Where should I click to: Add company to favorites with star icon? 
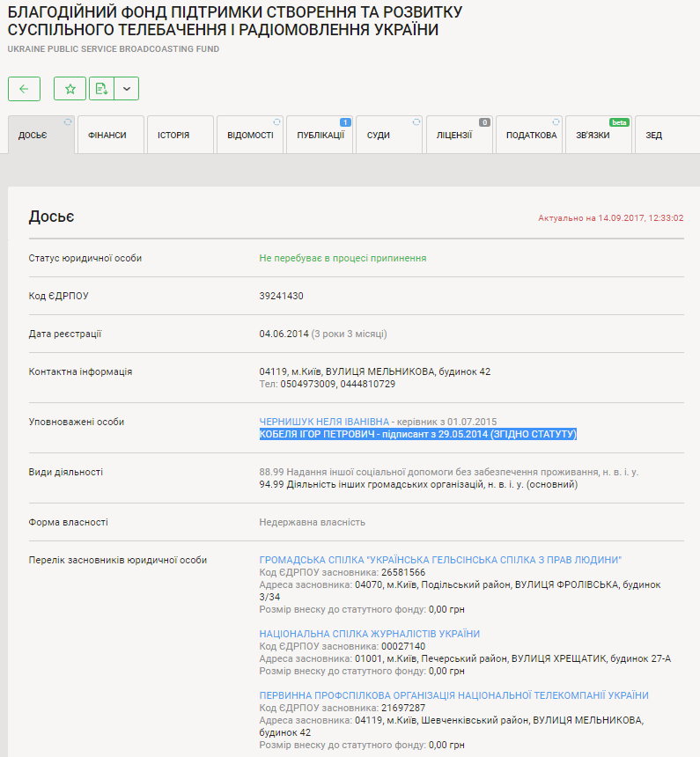(70, 89)
